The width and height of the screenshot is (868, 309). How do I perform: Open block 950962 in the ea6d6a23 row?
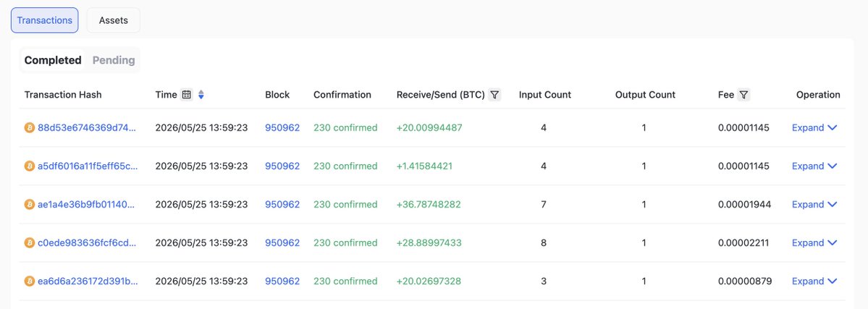pyautogui.click(x=282, y=282)
